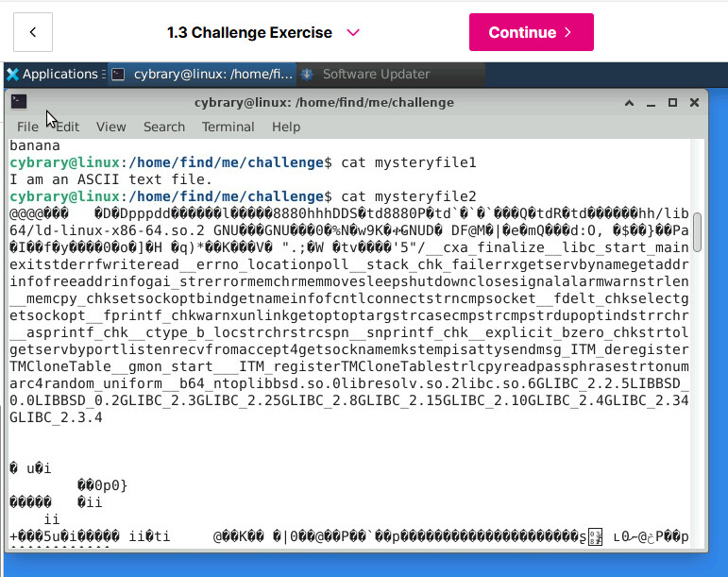Image resolution: width=728 pixels, height=577 pixels.
Task: Open the File menu in terminal
Action: point(27,127)
